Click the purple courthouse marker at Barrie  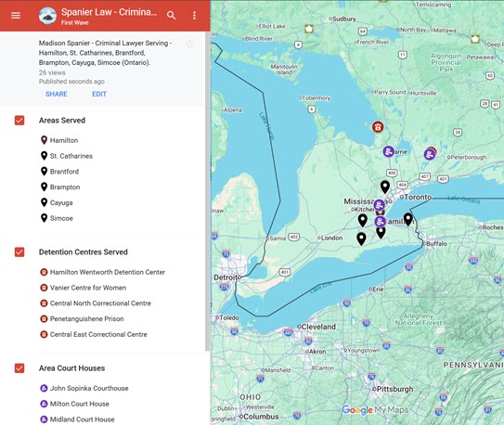(x=388, y=151)
